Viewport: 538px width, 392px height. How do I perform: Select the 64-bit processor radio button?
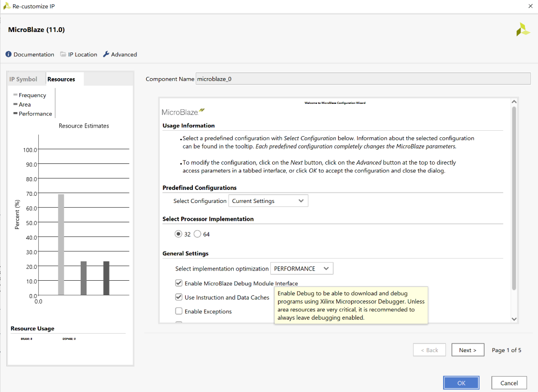(198, 234)
